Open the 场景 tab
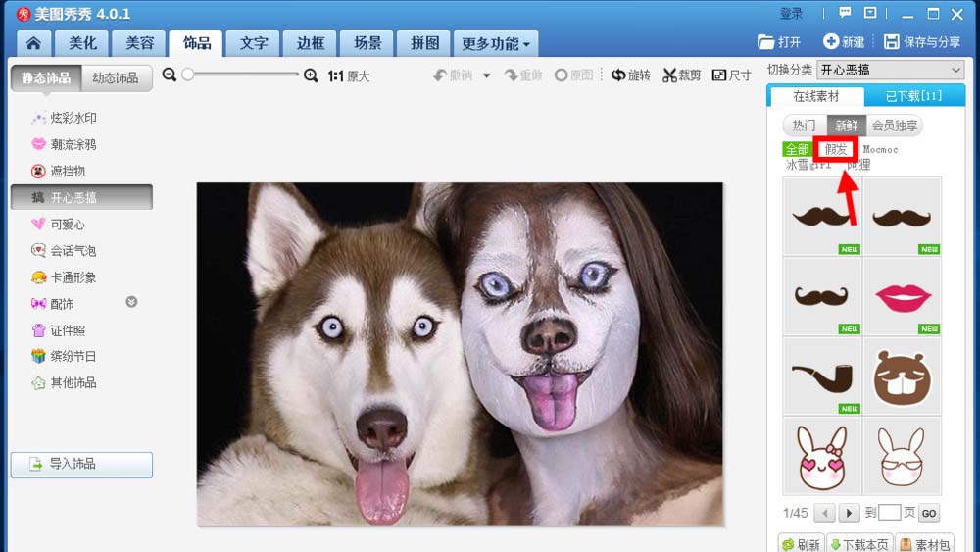The height and width of the screenshot is (552, 980). coord(367,43)
